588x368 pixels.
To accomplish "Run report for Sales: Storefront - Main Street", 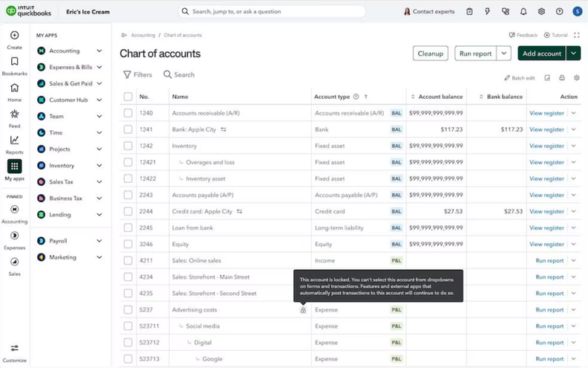I will 549,277.
